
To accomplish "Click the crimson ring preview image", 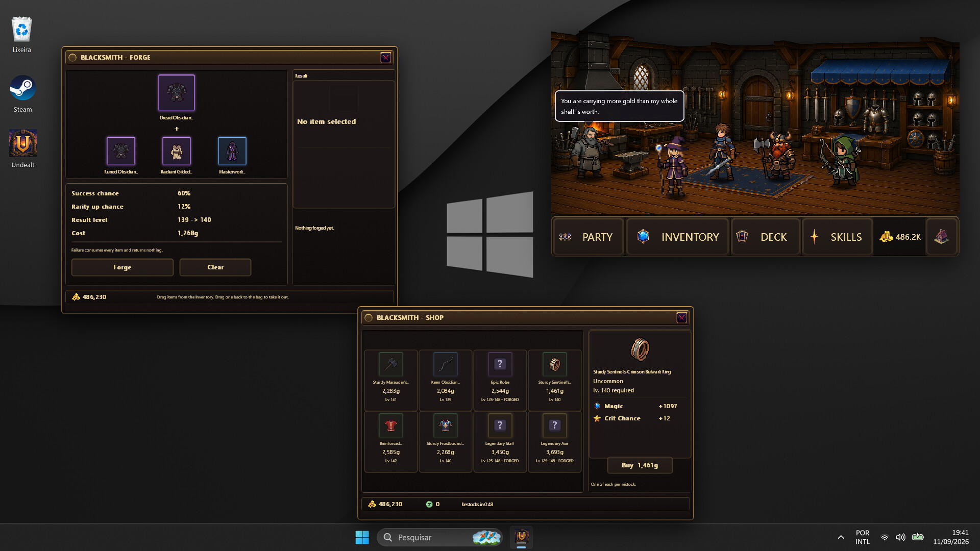I will [640, 349].
